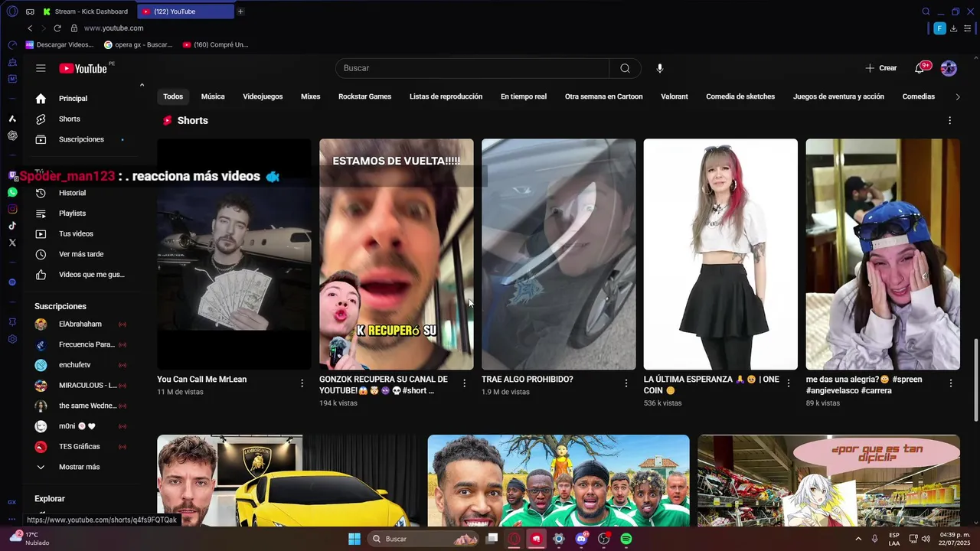Click the search magnifier button on YouTube
980x551 pixels.
(x=625, y=68)
